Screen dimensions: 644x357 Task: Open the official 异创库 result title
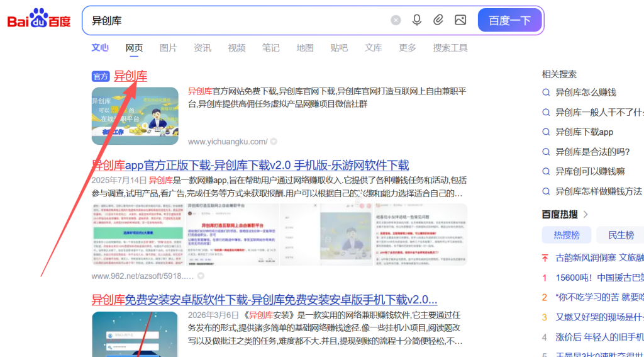click(x=130, y=76)
